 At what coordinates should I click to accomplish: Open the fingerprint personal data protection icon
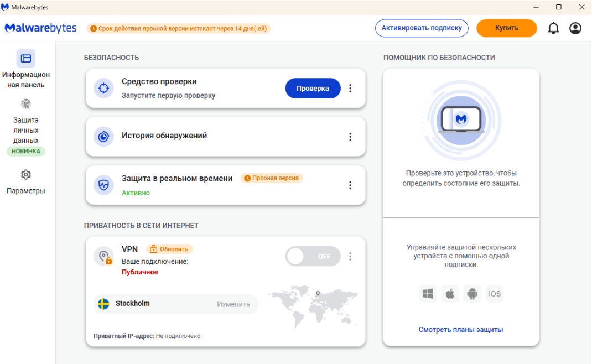point(25,104)
